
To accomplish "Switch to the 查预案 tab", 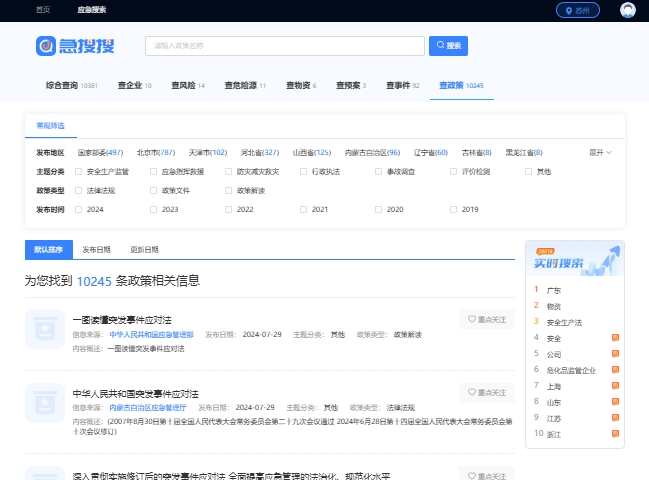I will pos(351,85).
